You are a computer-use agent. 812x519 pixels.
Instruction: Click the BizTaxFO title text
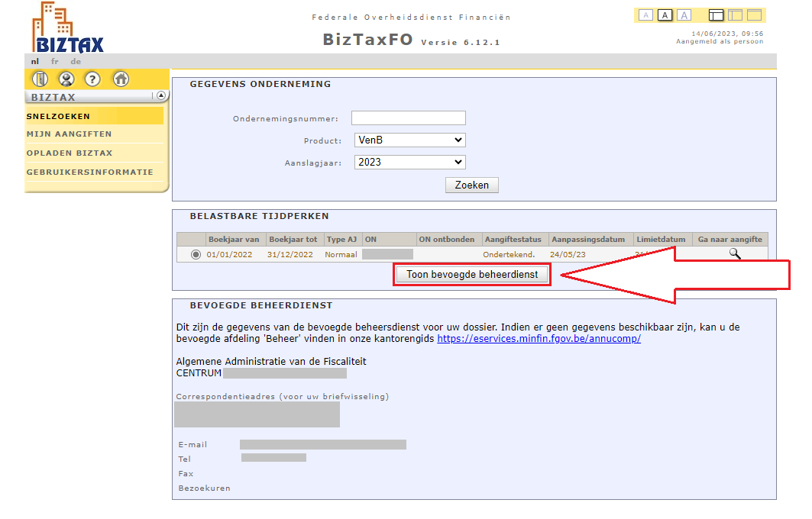367,40
